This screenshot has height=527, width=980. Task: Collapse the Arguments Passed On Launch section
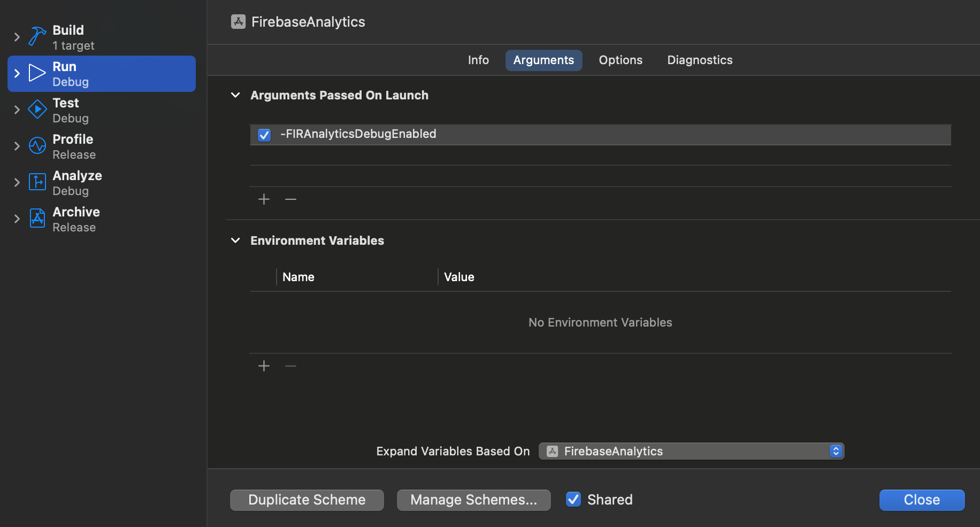point(235,95)
